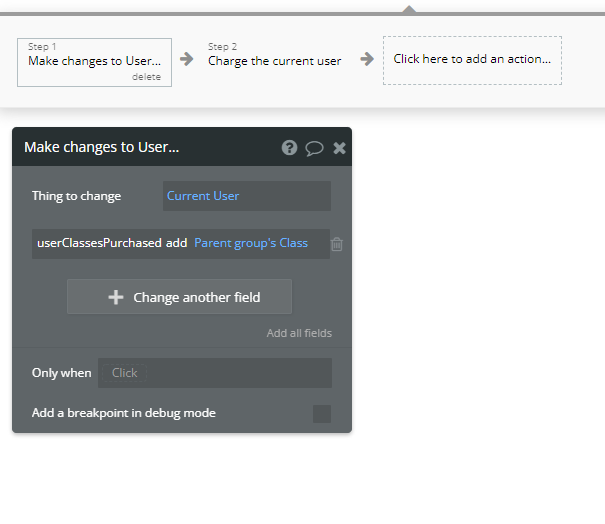Image resolution: width=605 pixels, height=524 pixels.
Task: Click the plus icon on Change another field
Action: [116, 297]
